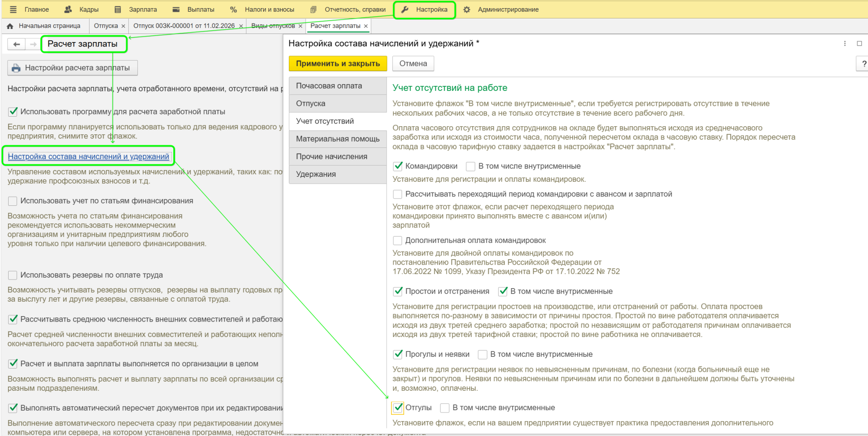Select the Удержания settings section
The image size is (868, 436).
316,174
